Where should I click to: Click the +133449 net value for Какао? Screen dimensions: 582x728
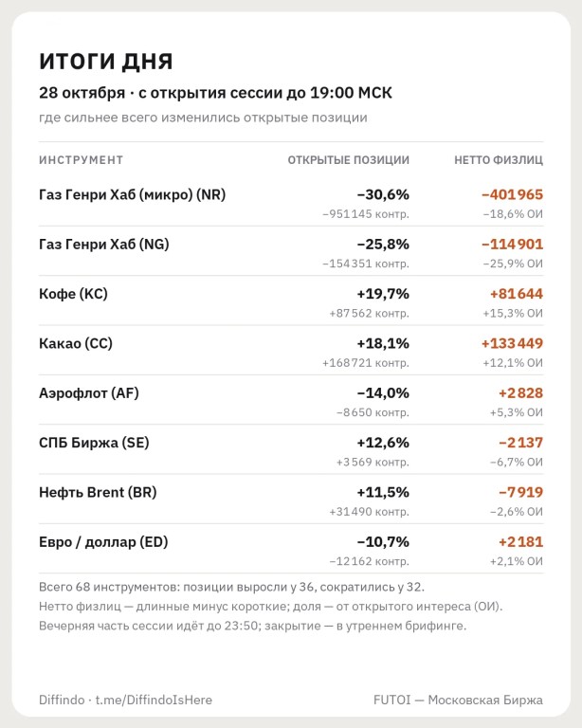point(513,343)
